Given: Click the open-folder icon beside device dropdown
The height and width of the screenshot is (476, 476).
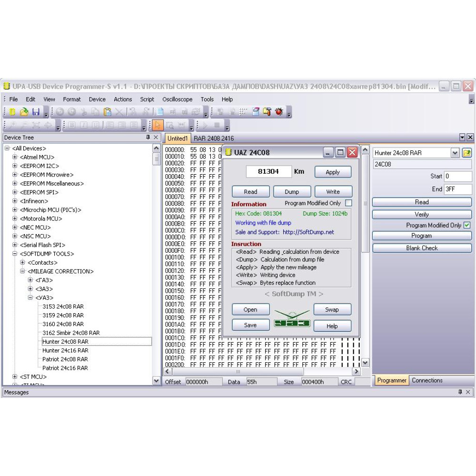Looking at the screenshot, I should tap(466, 153).
